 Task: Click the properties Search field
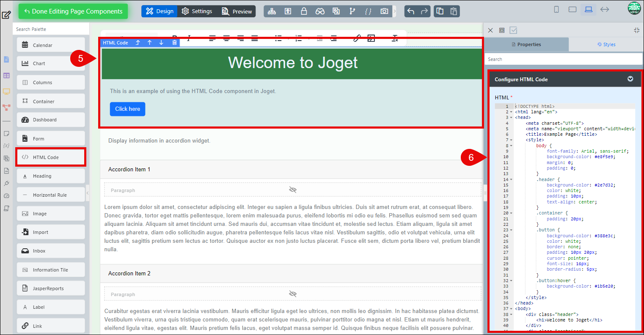click(x=563, y=59)
